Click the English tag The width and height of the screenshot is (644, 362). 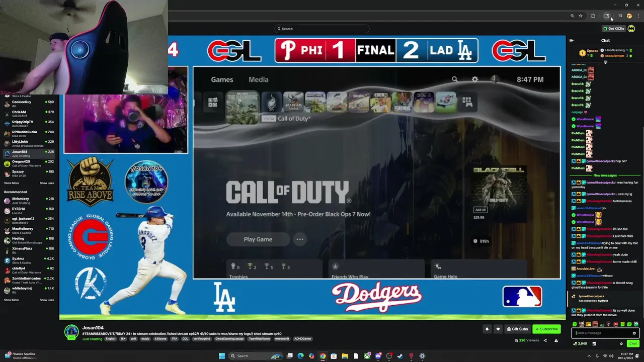tap(110, 339)
